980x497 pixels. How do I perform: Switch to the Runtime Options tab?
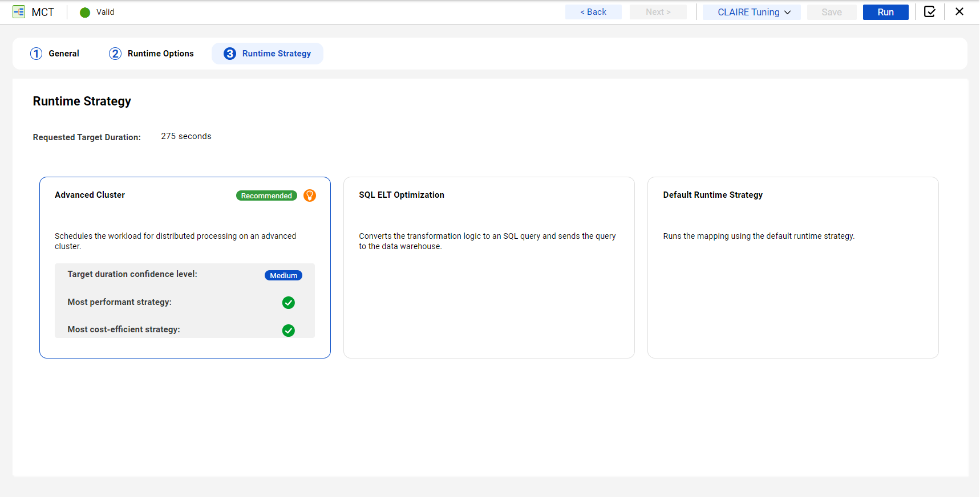151,54
